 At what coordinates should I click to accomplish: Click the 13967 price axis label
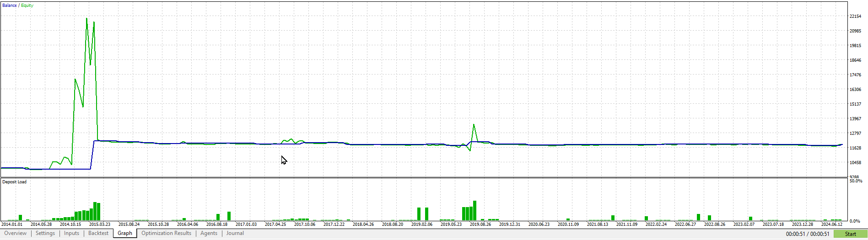[x=855, y=119]
